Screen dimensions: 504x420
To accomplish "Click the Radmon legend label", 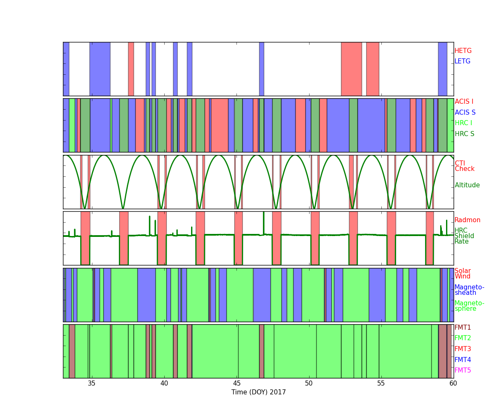I will tap(467, 220).
